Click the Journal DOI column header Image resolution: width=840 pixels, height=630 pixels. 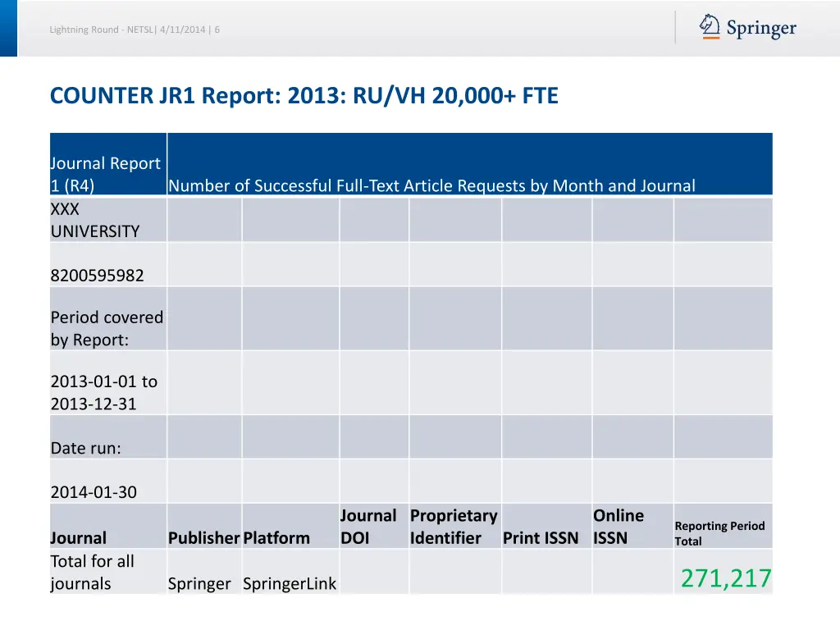point(368,526)
